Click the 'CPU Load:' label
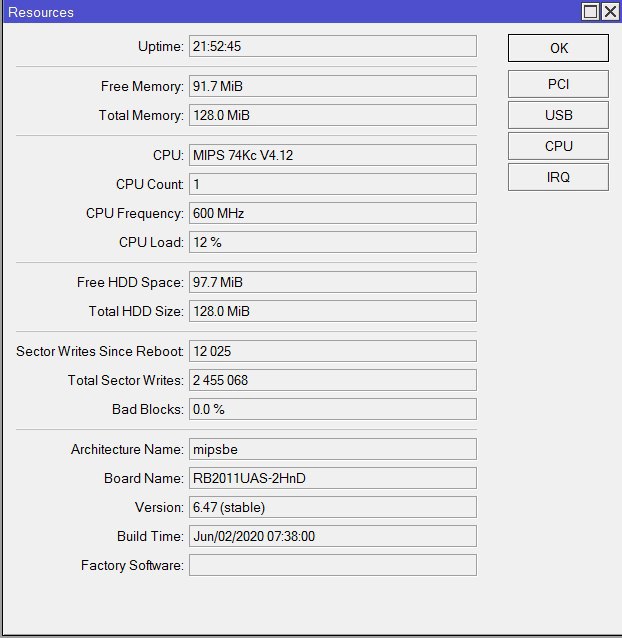622x638 pixels. click(151, 243)
